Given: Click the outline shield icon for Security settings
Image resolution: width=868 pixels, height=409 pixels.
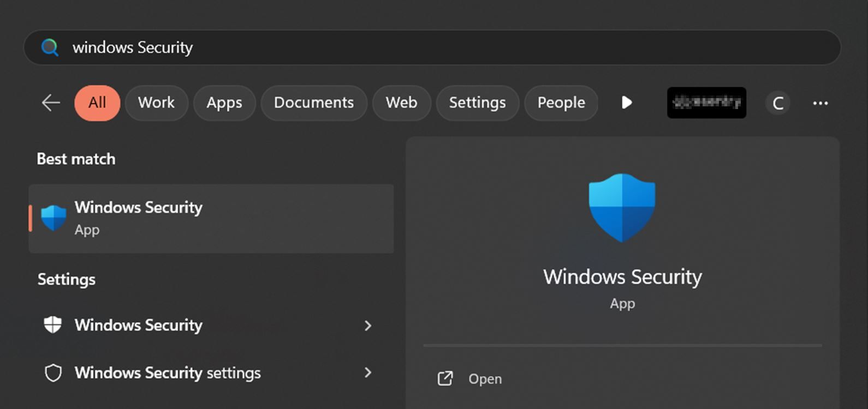Looking at the screenshot, I should (x=53, y=373).
